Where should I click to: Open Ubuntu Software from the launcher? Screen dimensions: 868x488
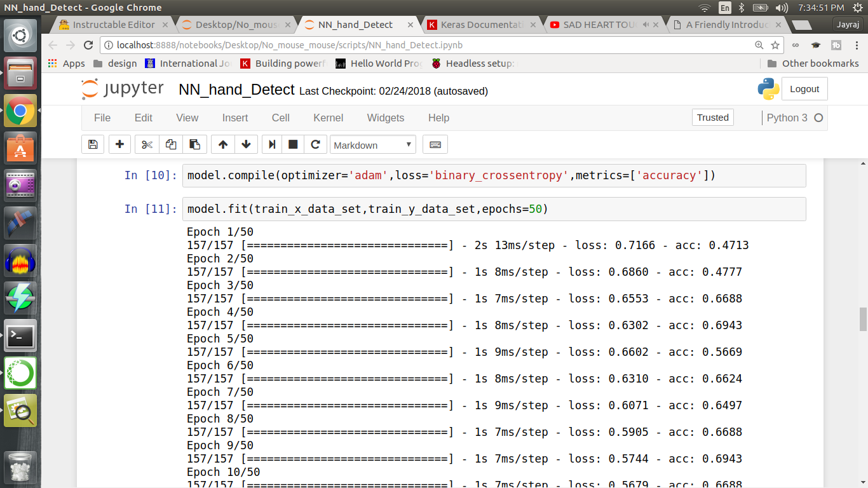(x=20, y=148)
